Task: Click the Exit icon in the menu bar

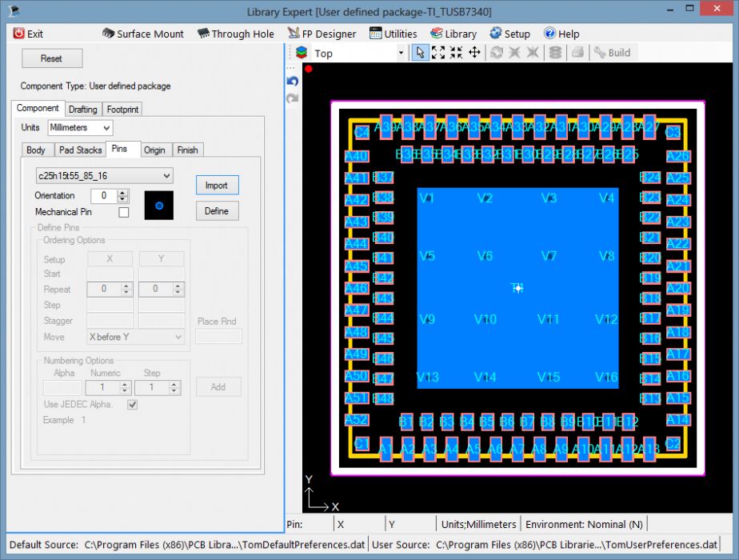Action: click(x=18, y=34)
